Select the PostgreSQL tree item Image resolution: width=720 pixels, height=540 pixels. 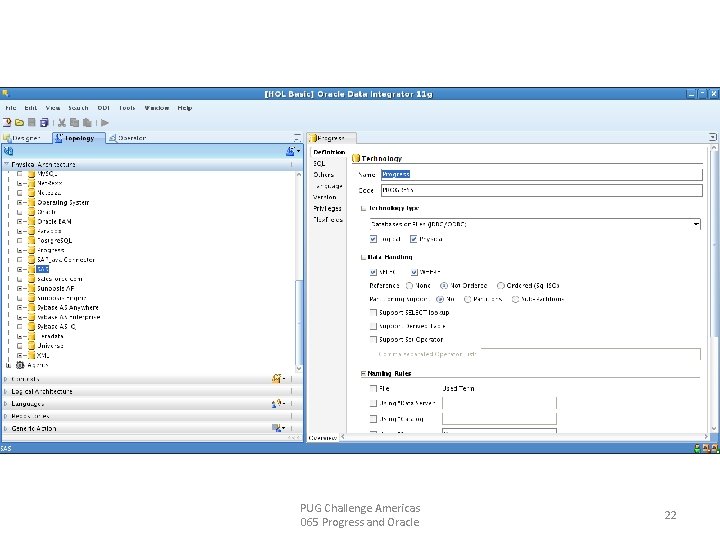pyautogui.click(x=55, y=241)
